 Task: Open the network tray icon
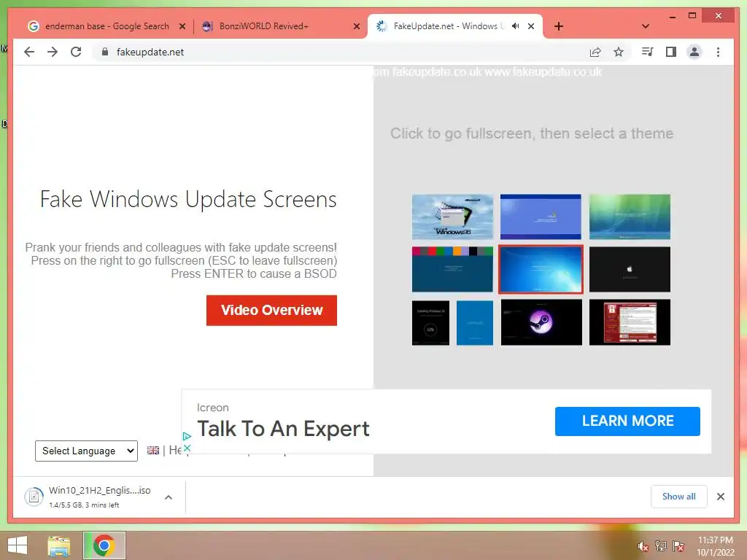(x=661, y=546)
